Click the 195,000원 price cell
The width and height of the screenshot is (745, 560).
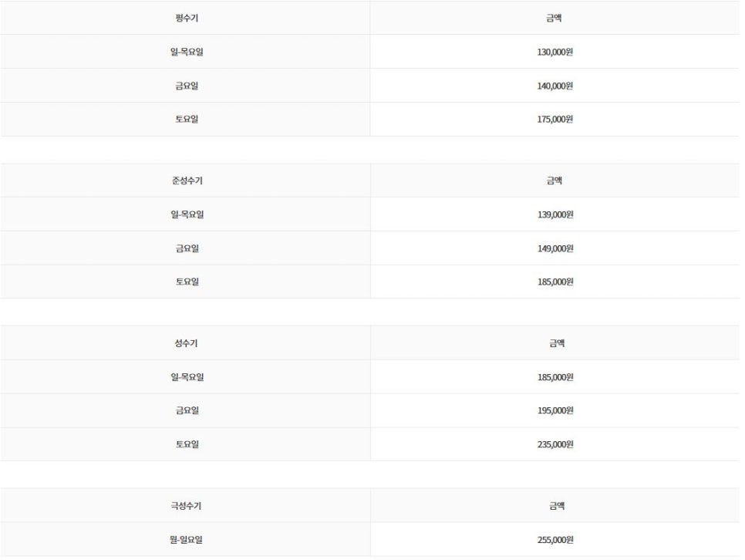[x=555, y=410]
